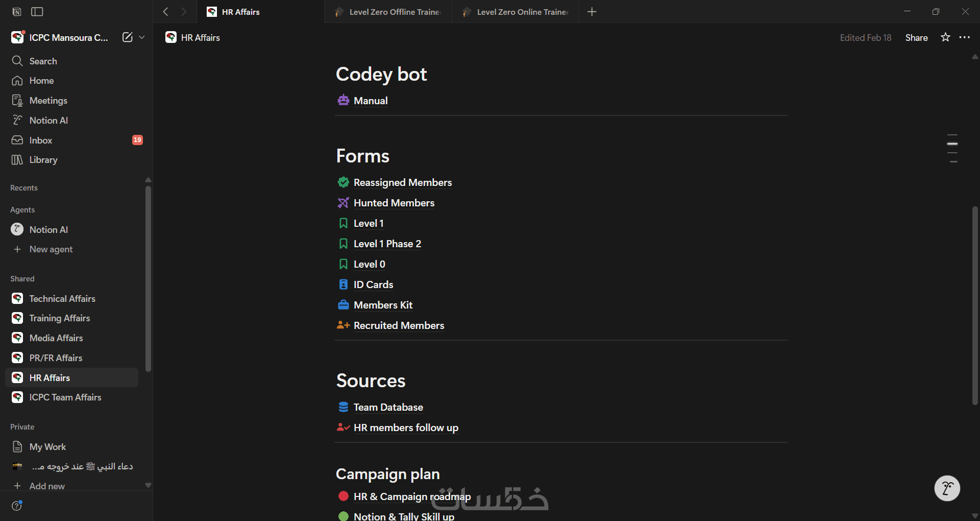The height and width of the screenshot is (521, 980).
Task: Click the Edited Feb 18 timestamp
Action: 866,38
